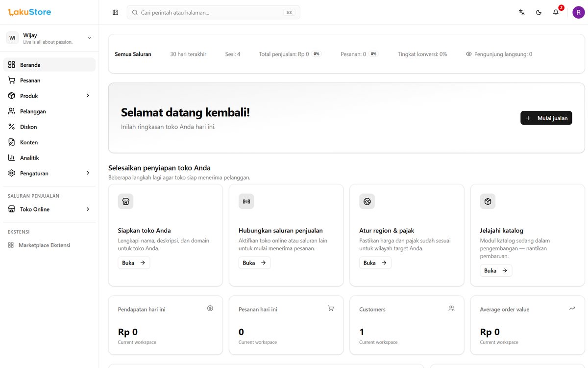Image resolution: width=588 pixels, height=368 pixels.
Task: Click the search magnifier icon
Action: point(135,12)
